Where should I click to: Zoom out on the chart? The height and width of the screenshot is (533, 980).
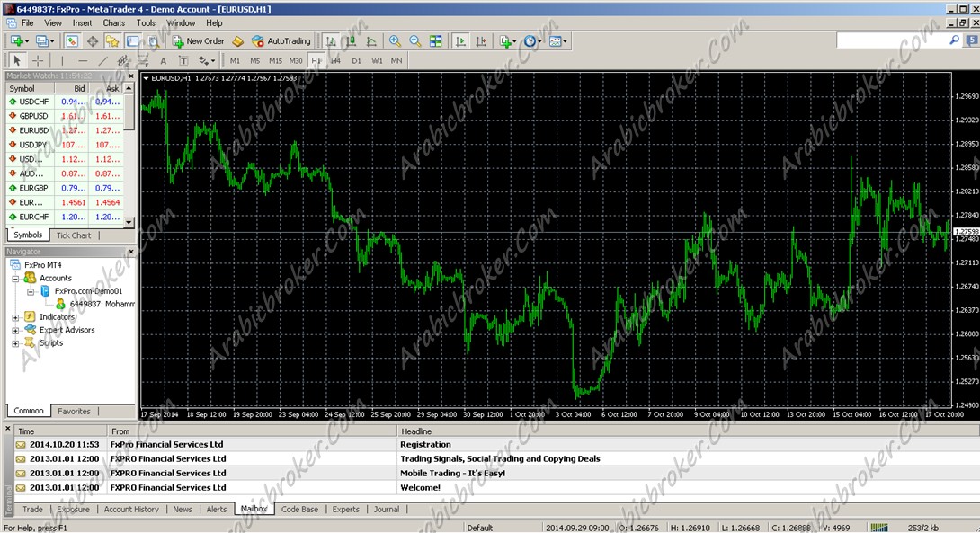click(x=415, y=41)
